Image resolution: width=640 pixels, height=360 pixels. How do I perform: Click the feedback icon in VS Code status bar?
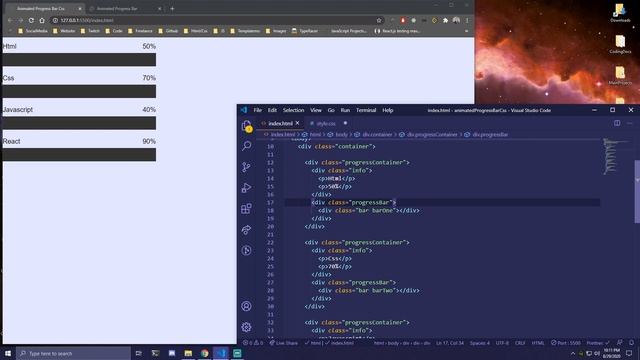pos(620,343)
